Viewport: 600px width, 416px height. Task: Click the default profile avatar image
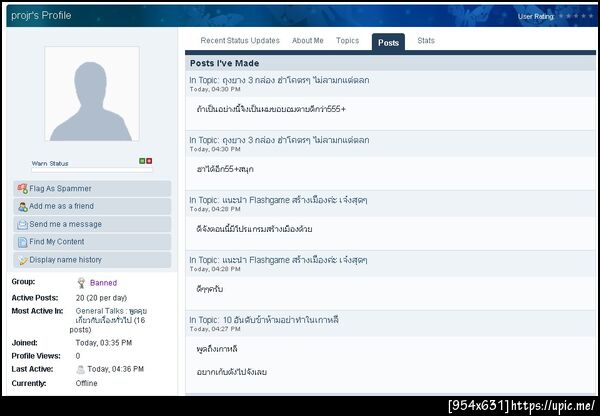tap(92, 94)
